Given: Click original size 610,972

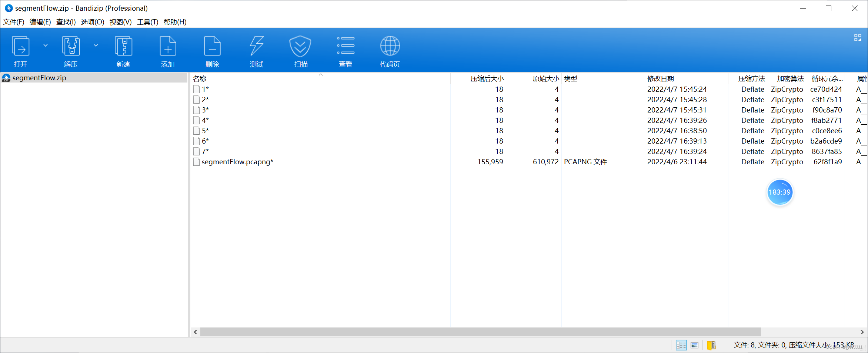Looking at the screenshot, I should point(546,162).
